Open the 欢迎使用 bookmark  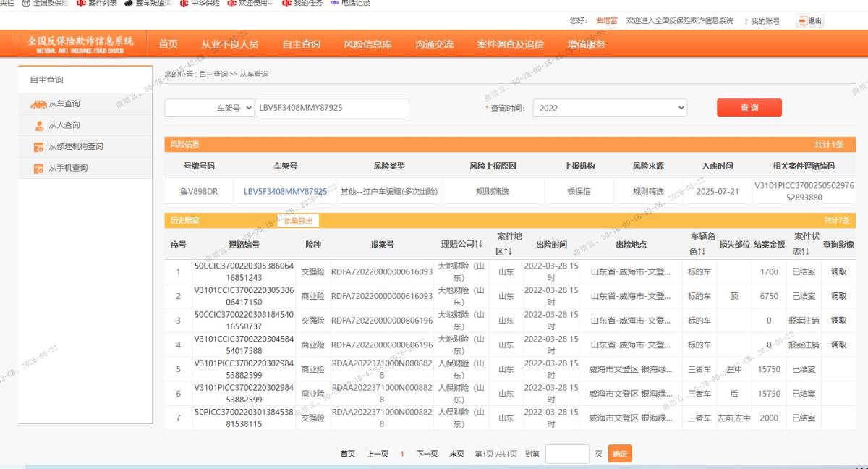[x=250, y=3]
